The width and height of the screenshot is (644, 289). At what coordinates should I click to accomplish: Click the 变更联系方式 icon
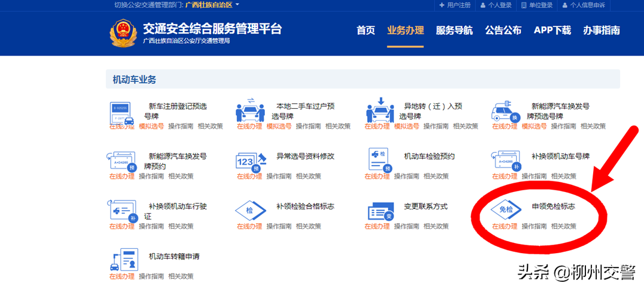coord(381,211)
